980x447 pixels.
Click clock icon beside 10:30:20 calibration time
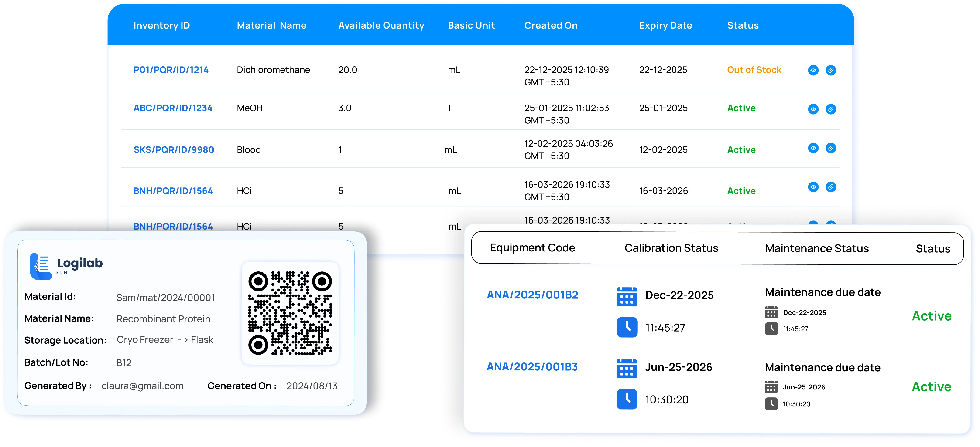coord(627,399)
